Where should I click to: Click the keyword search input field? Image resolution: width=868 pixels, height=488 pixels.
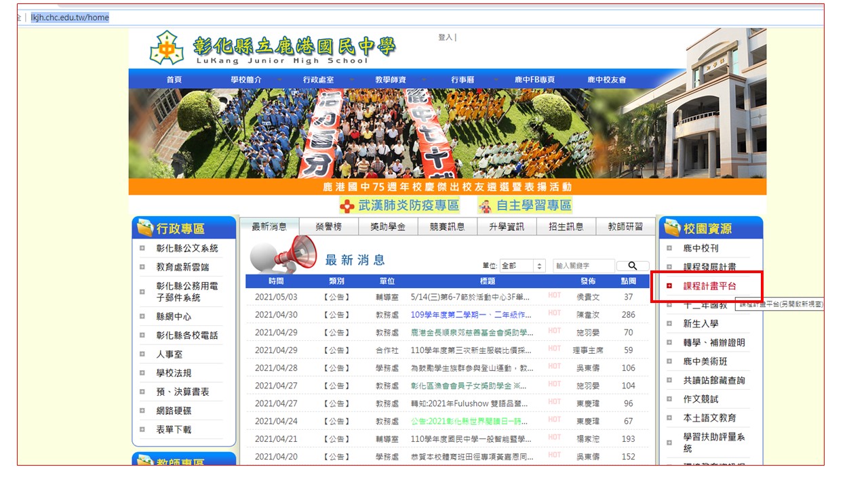583,266
